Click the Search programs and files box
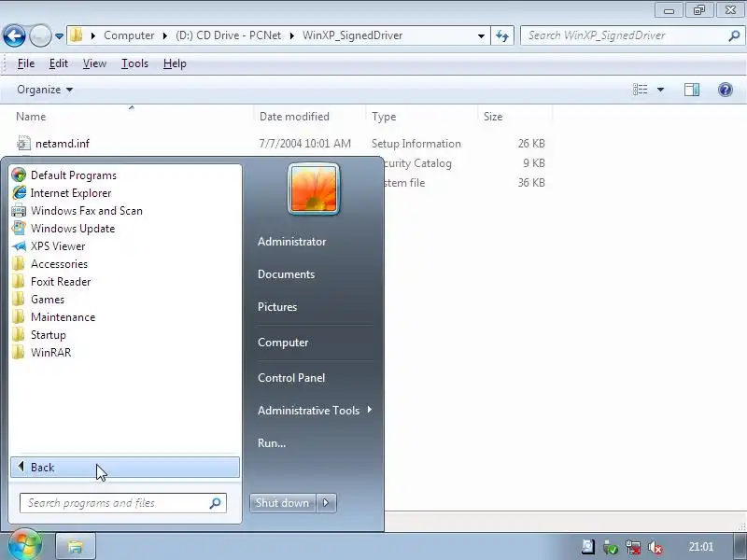This screenshot has height=560, width=747. pyautogui.click(x=123, y=503)
